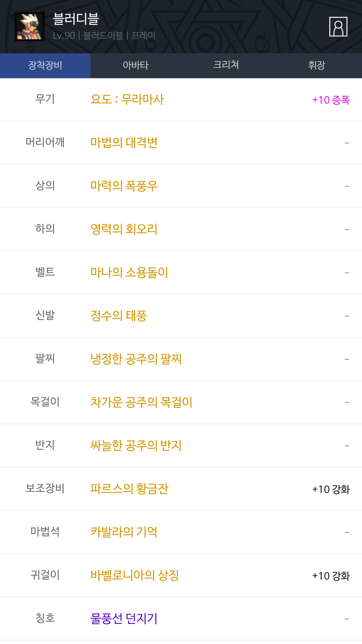Open bottom armor 영력의 회오리
Viewport: 362px width, 644px height.
[124, 229]
